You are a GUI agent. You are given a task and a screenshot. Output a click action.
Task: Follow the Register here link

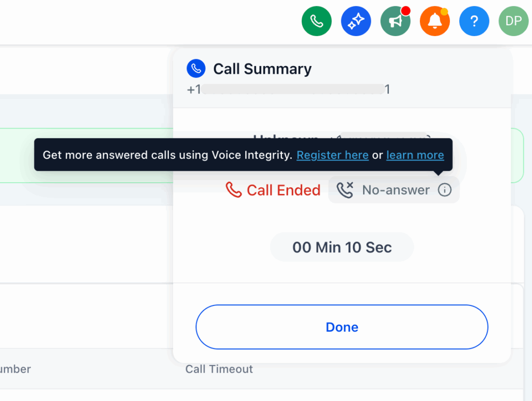(x=333, y=155)
